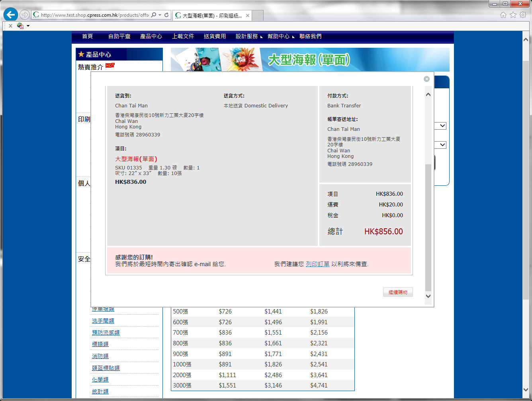This screenshot has height=401, width=532.
Task: Open the browser Home icon
Action: tap(503, 15)
